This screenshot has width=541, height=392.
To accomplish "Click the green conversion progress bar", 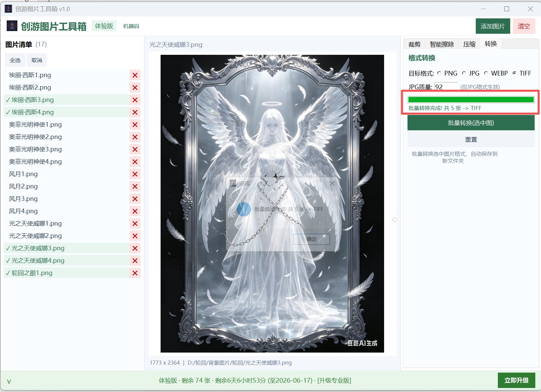I will (471, 99).
